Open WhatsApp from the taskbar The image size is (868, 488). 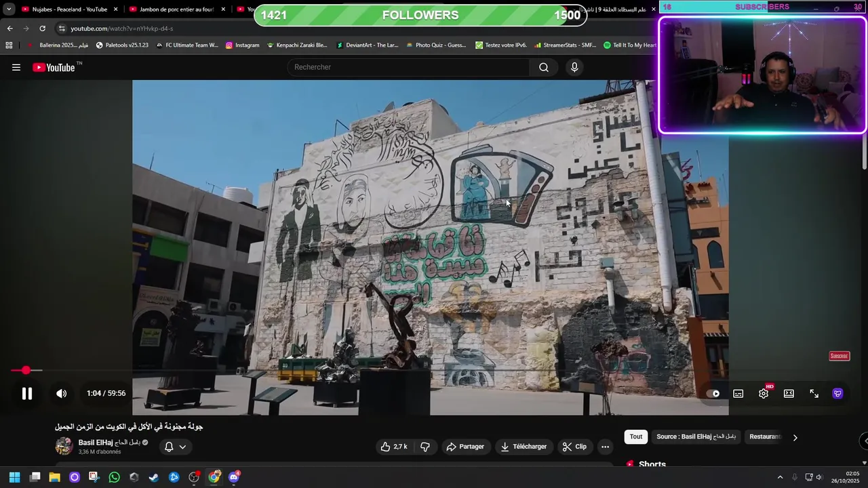tap(114, 477)
